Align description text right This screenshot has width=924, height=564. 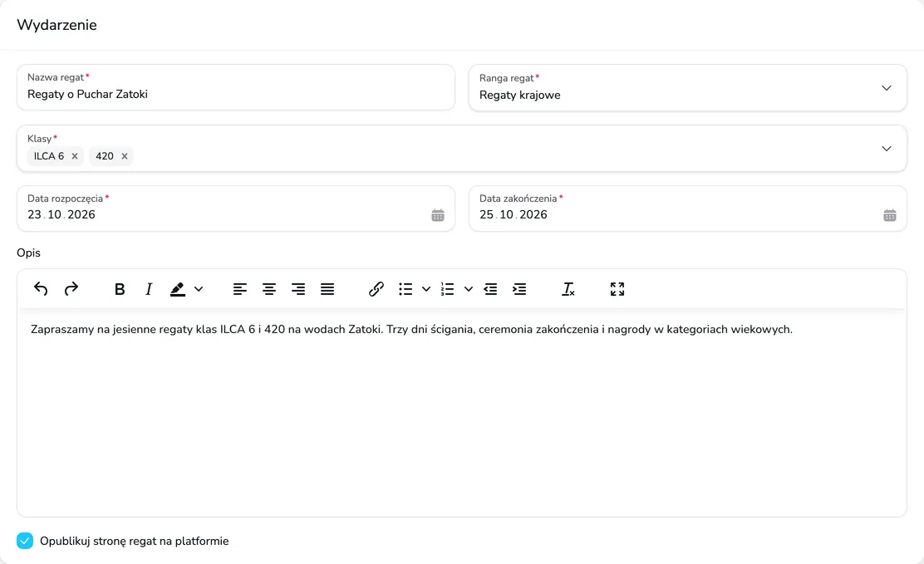[x=298, y=289]
